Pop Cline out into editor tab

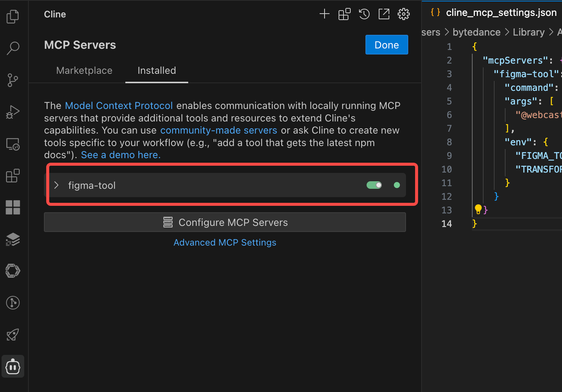[384, 14]
